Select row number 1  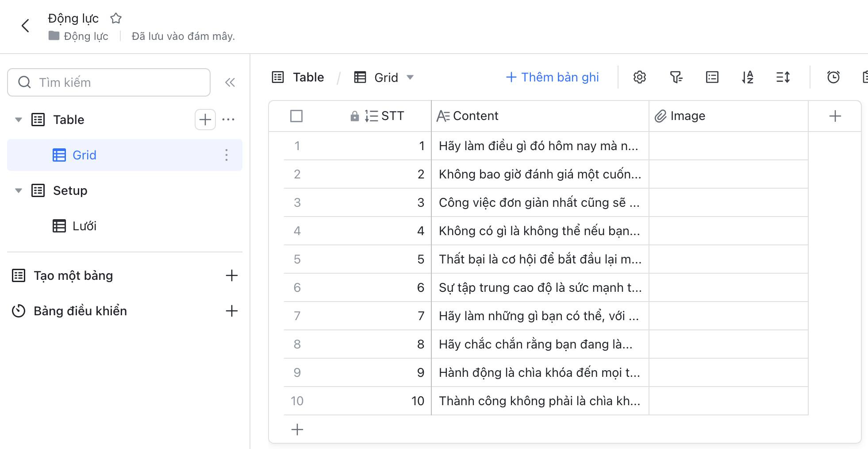[x=297, y=146]
